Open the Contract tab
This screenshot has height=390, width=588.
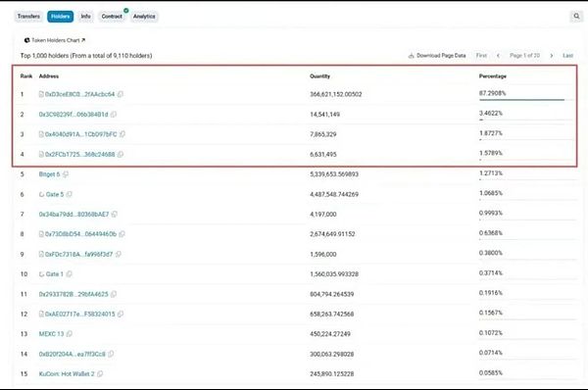[x=112, y=17]
